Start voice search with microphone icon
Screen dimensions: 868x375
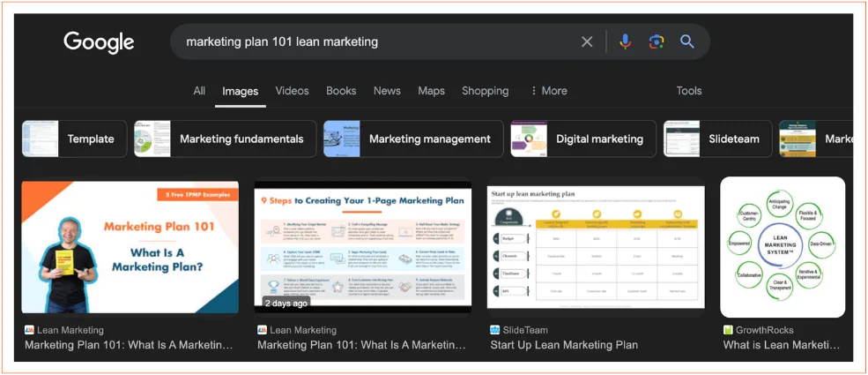coord(625,41)
